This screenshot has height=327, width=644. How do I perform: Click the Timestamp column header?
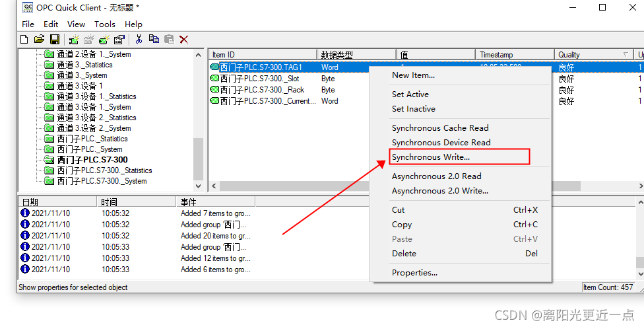pos(515,54)
